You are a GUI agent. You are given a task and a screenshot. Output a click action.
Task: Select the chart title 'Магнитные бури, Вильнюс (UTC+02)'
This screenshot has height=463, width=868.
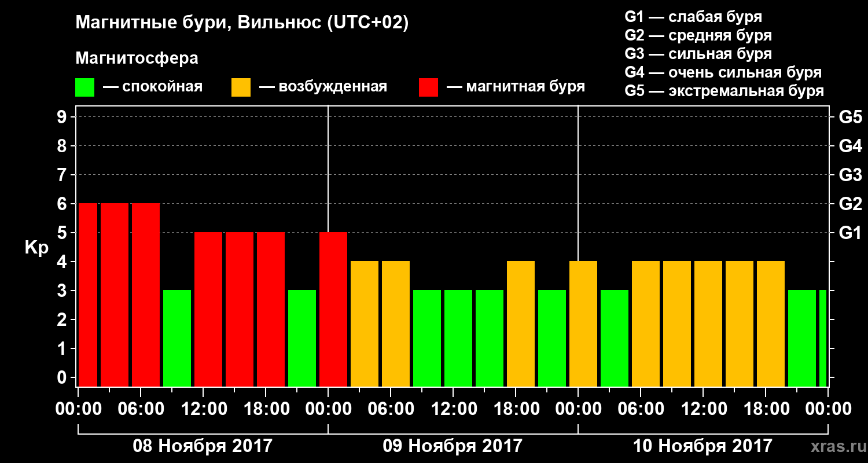coord(242,23)
